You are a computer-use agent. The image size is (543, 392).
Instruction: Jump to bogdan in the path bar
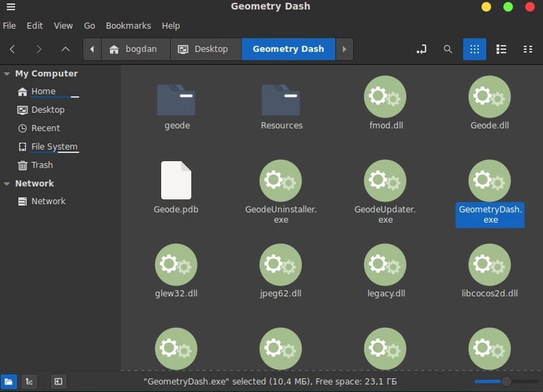(135, 49)
